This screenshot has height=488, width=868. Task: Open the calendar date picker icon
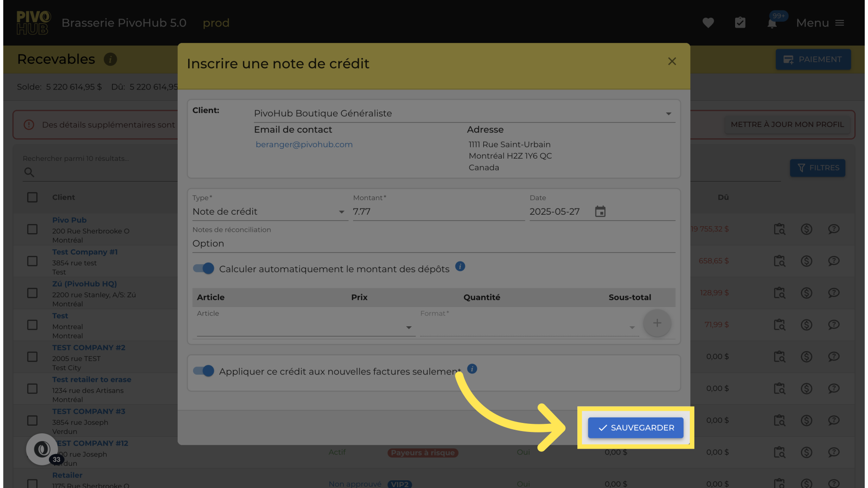click(x=600, y=211)
